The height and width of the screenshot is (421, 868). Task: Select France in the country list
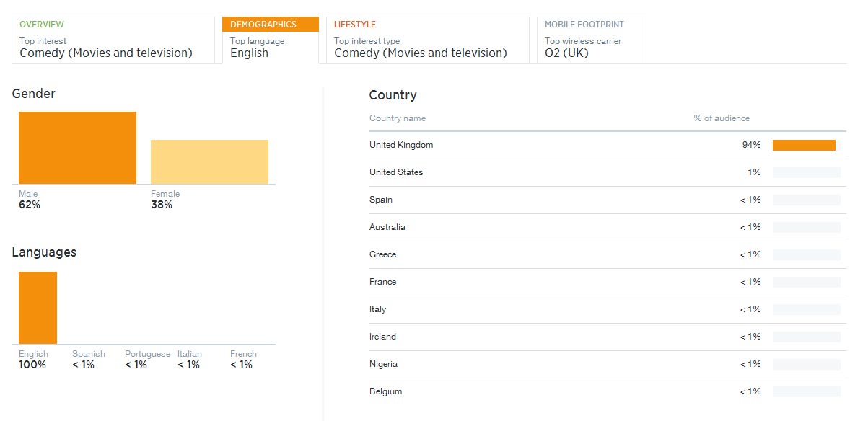point(382,282)
